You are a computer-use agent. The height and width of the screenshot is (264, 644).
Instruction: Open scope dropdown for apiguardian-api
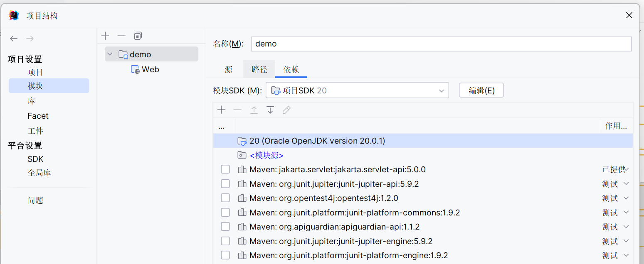pyautogui.click(x=627, y=227)
